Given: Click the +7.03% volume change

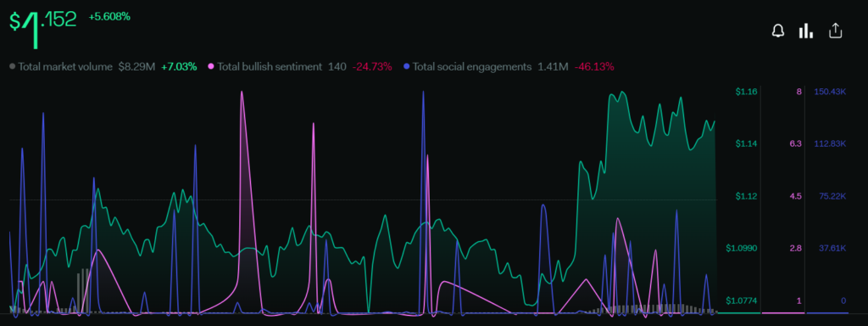Looking at the screenshot, I should click(179, 66).
